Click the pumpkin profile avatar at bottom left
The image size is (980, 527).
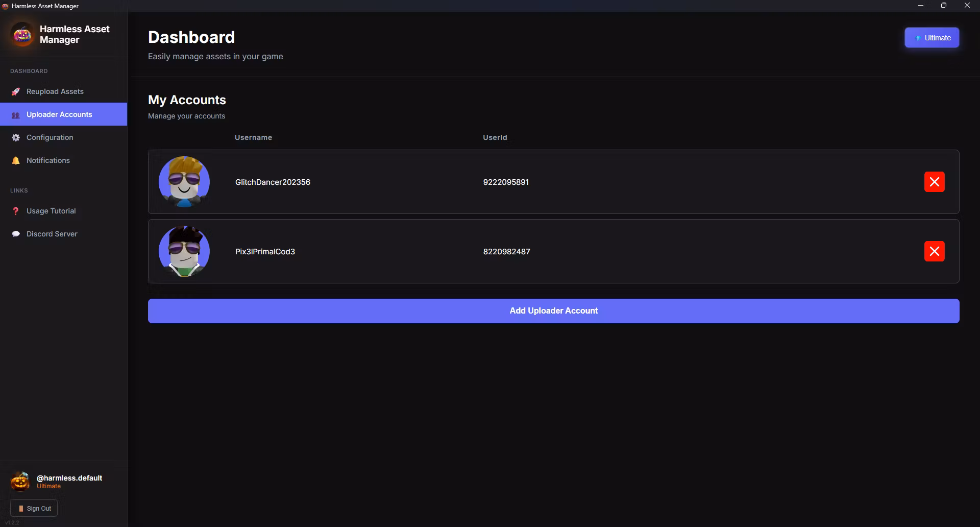click(20, 481)
